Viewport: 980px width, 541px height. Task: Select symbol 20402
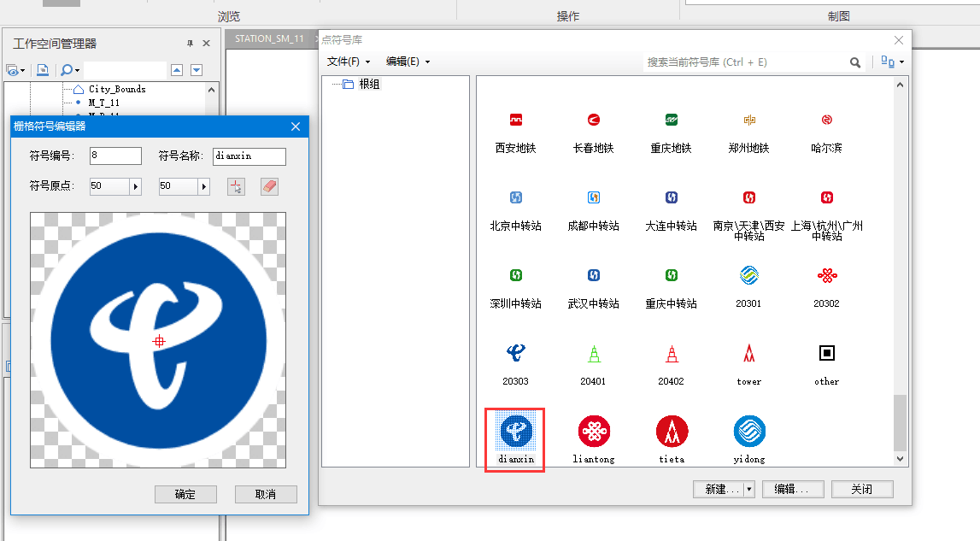[x=672, y=354]
